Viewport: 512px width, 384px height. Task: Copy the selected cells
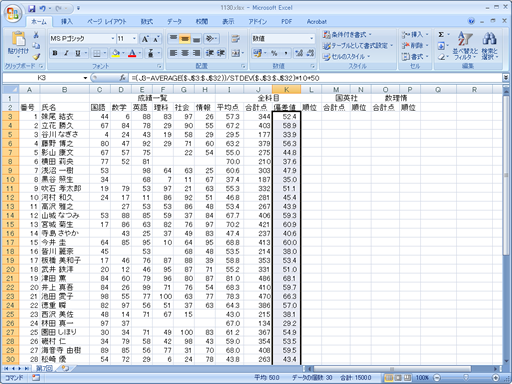point(36,46)
